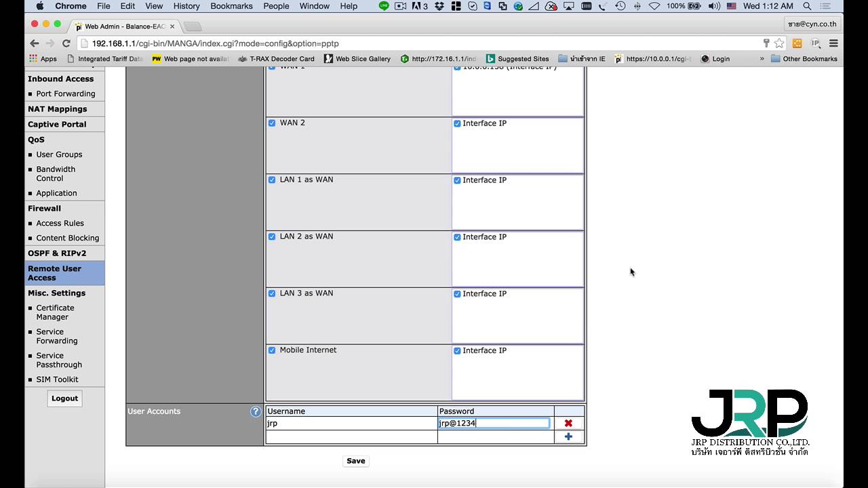
Task: Click the browser address bar URL
Action: coord(215,43)
